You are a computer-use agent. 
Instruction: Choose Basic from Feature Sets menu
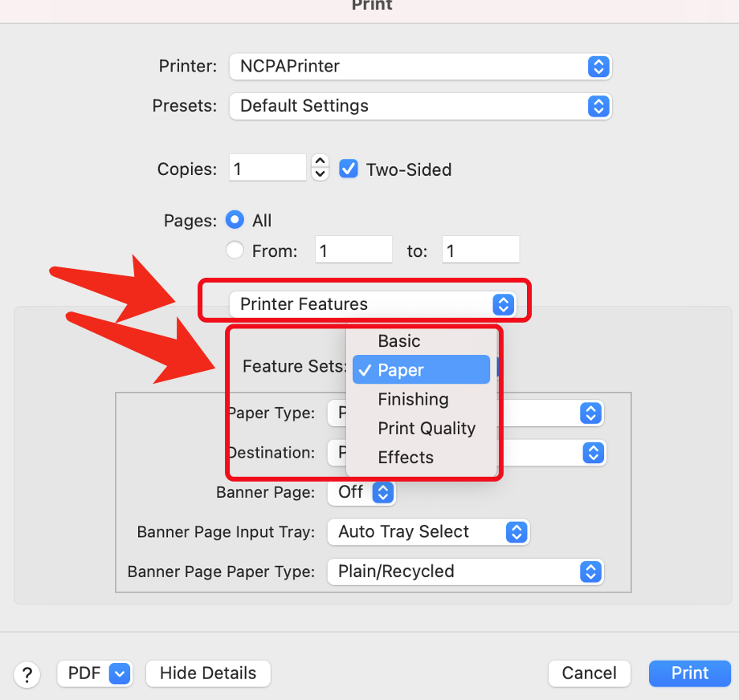point(399,341)
